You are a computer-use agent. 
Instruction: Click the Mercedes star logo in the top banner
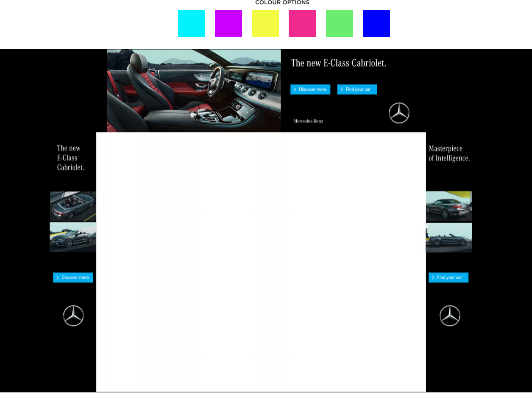399,113
